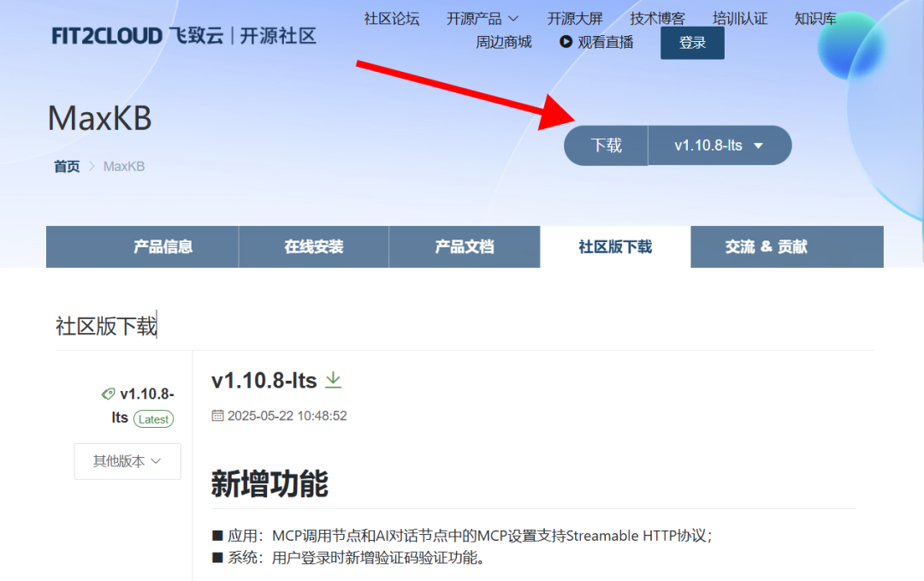This screenshot has width=924, height=581.
Task: Click the 系统 用户登录 bullet line
Action: (349, 557)
